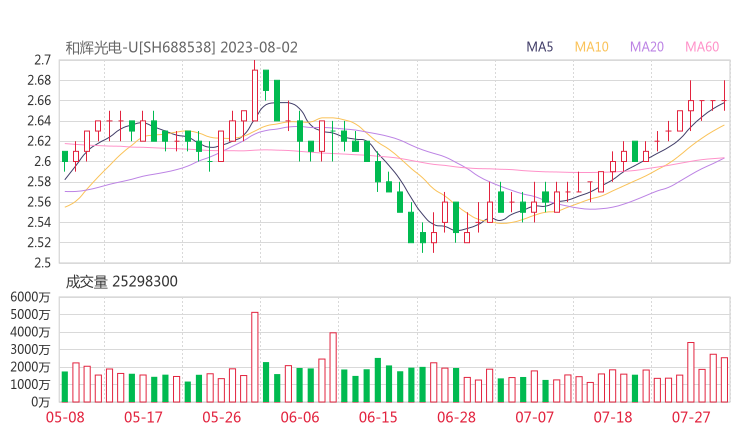Click the volume bar reaching 4000万

click(x=333, y=367)
